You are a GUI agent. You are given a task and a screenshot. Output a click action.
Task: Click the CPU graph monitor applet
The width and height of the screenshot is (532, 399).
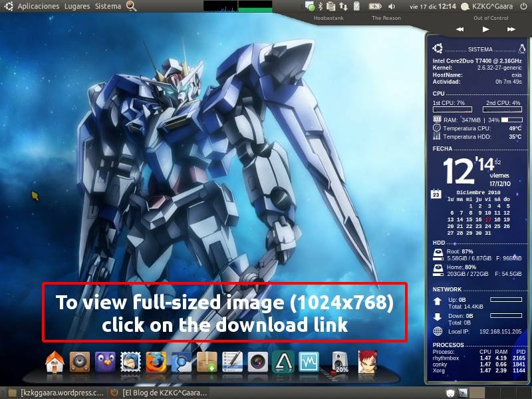point(220,6)
